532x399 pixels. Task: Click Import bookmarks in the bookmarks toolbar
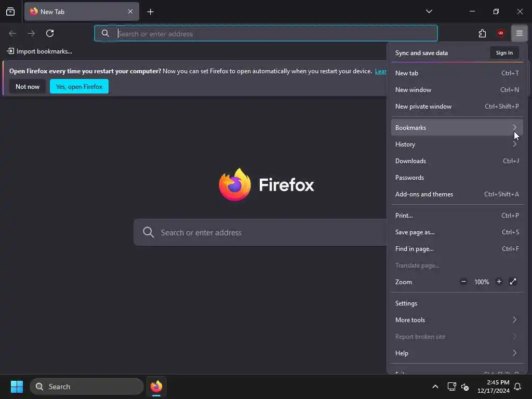[x=39, y=51]
